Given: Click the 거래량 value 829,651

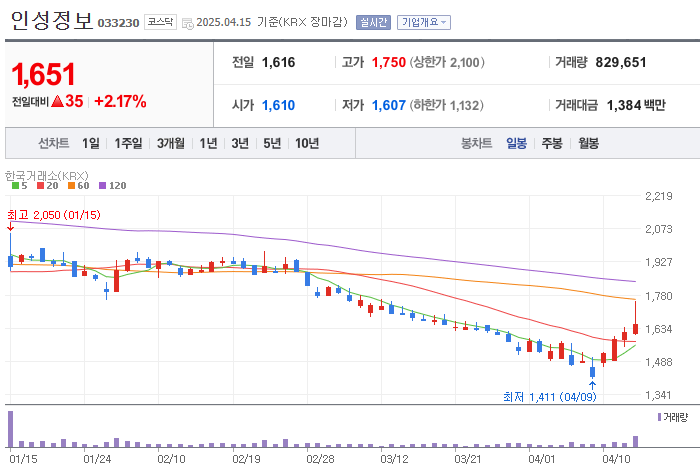Looking at the screenshot, I should [x=621, y=63].
